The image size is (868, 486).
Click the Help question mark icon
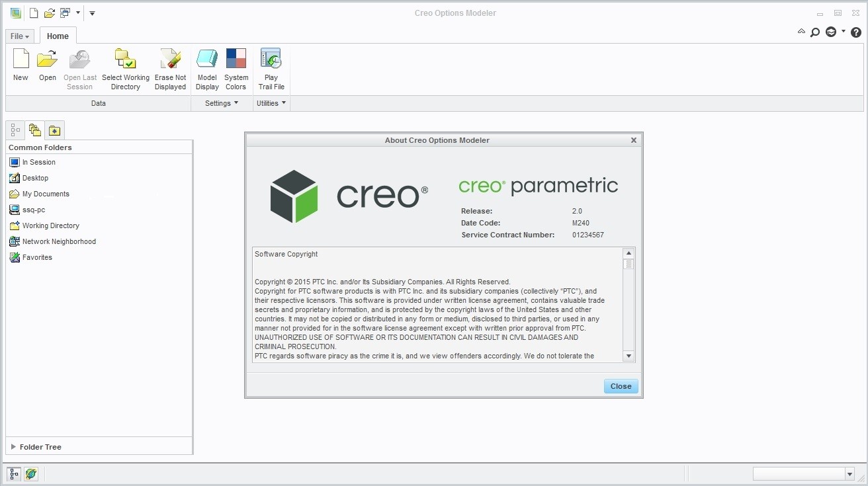click(856, 32)
